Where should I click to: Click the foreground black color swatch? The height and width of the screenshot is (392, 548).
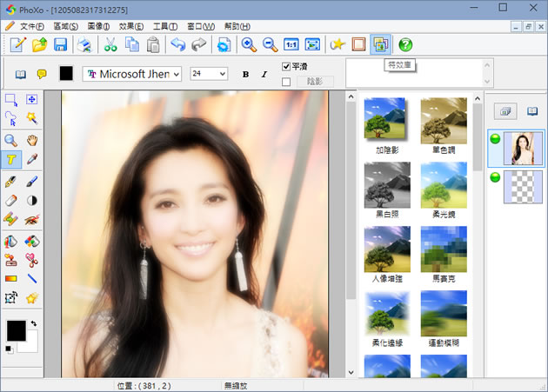(x=16, y=330)
